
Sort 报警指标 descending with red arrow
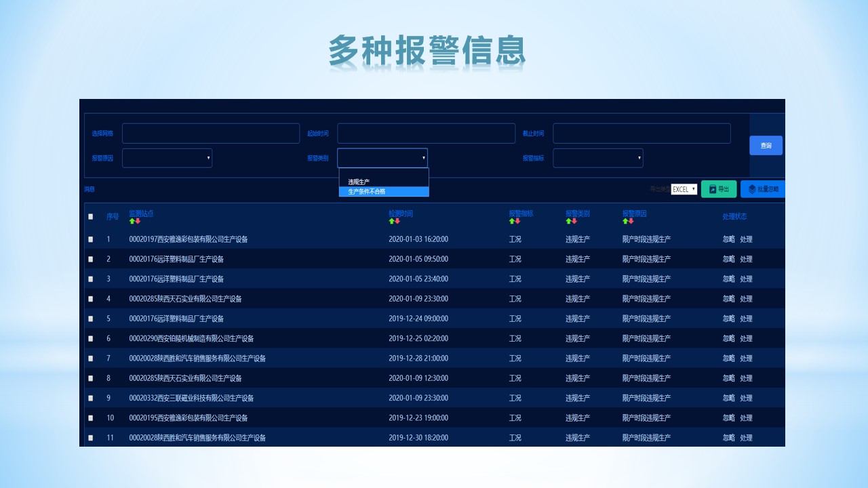(517, 221)
